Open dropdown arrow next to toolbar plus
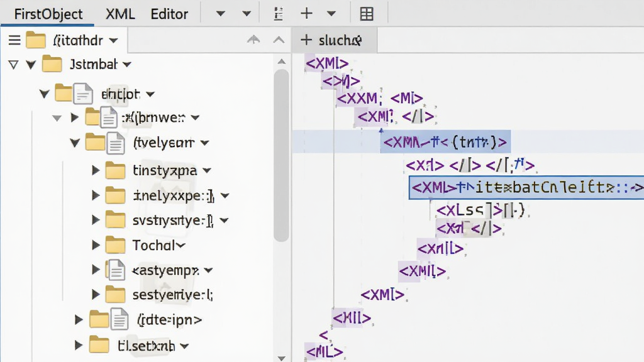The height and width of the screenshot is (362, 644). tap(331, 14)
